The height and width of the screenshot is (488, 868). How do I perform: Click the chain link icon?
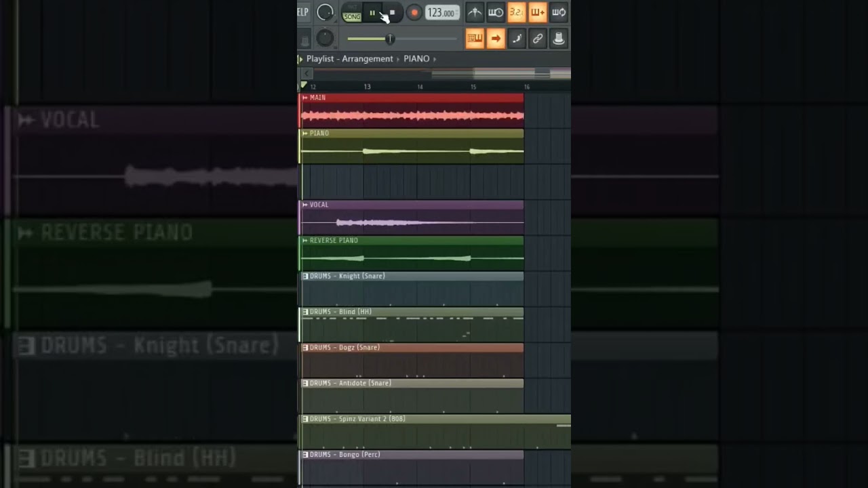click(538, 39)
